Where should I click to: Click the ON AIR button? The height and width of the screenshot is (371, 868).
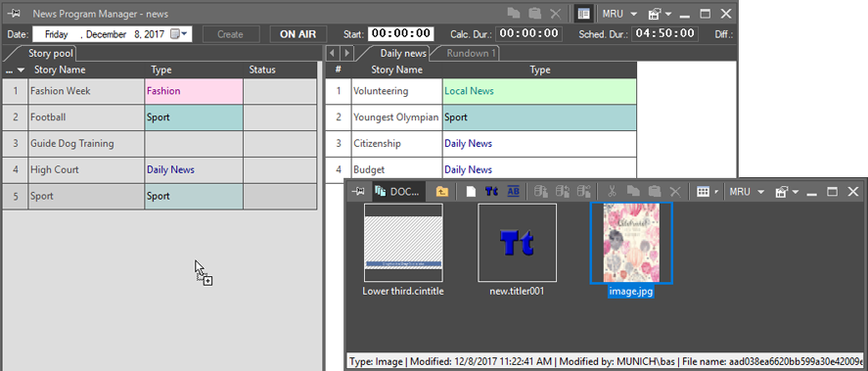[297, 34]
